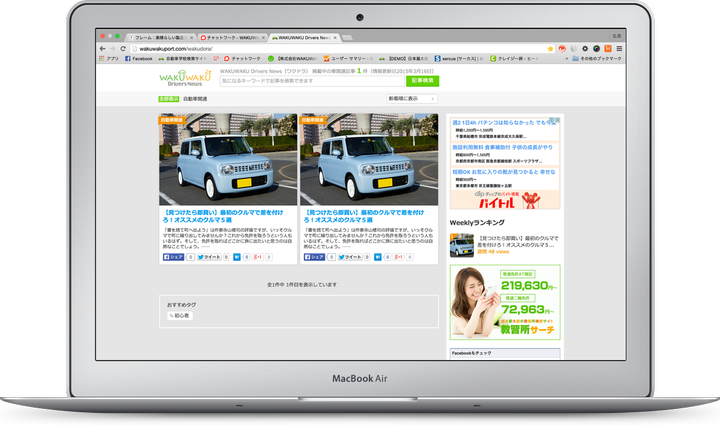Click the green 記事検索 button
The image size is (720, 425).
coord(422,81)
